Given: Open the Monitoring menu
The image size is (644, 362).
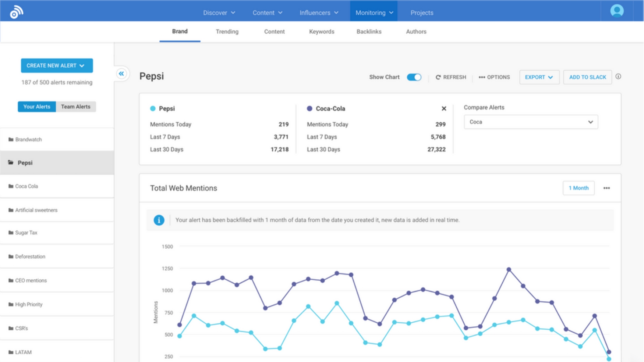Looking at the screenshot, I should [373, 12].
